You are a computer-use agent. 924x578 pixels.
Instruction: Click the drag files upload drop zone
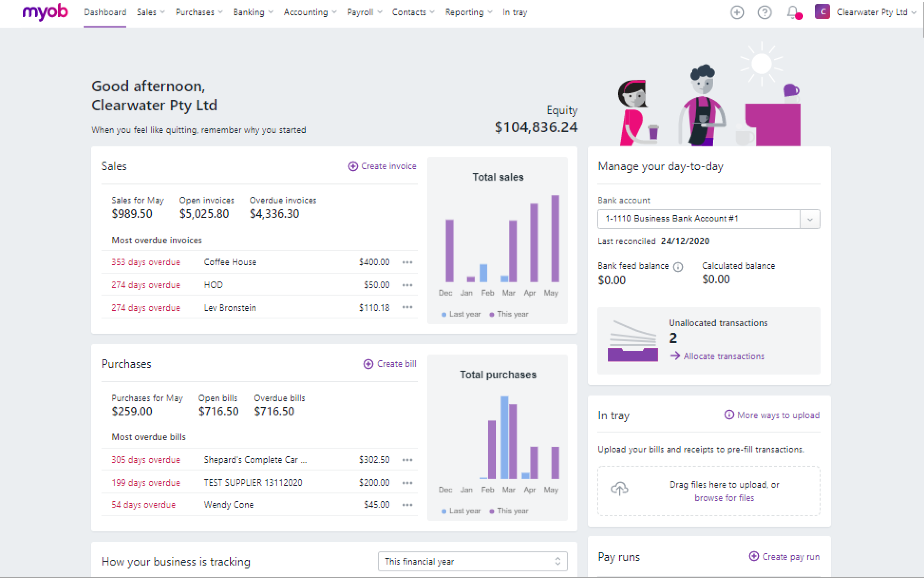tap(709, 491)
